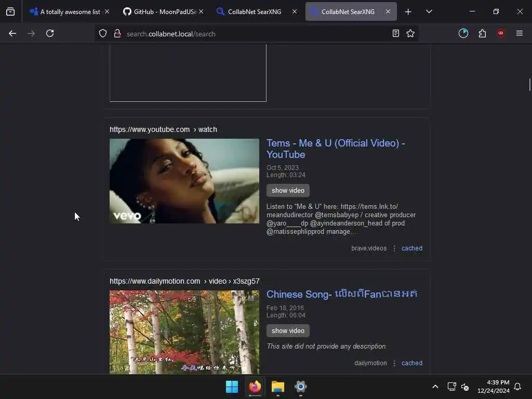Image resolution: width=532 pixels, height=399 pixels.
Task: Open File Explorer from the taskbar
Action: pyautogui.click(x=278, y=387)
